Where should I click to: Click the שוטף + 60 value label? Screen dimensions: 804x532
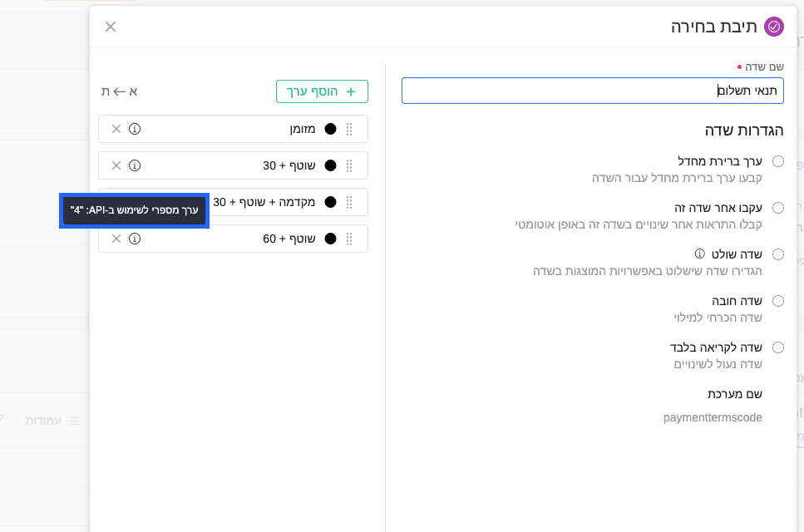(x=289, y=239)
